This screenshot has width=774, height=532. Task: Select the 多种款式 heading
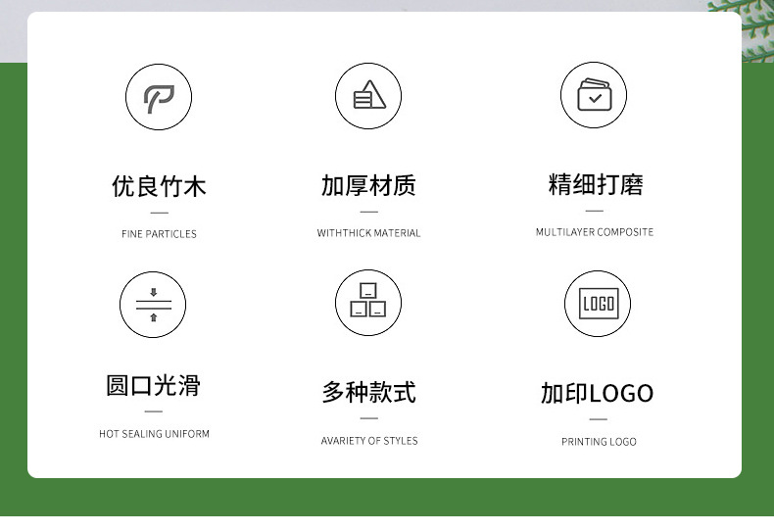(368, 392)
